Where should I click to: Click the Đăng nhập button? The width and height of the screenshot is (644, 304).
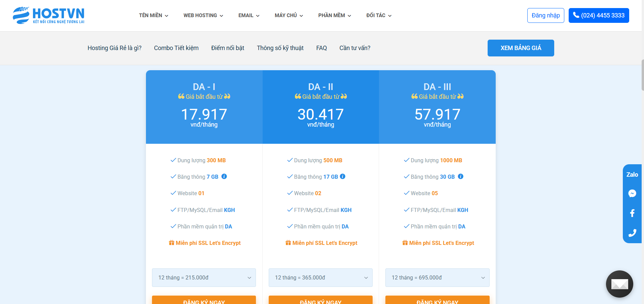coord(545,15)
